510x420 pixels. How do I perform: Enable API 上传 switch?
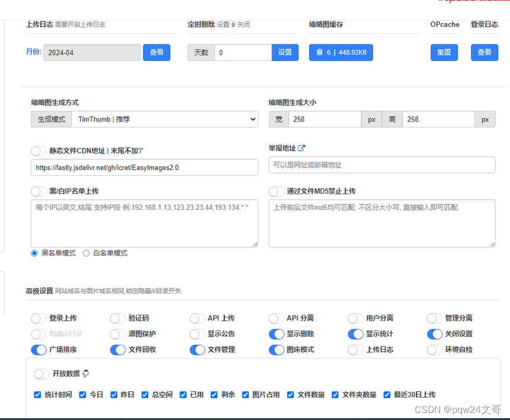197,318
